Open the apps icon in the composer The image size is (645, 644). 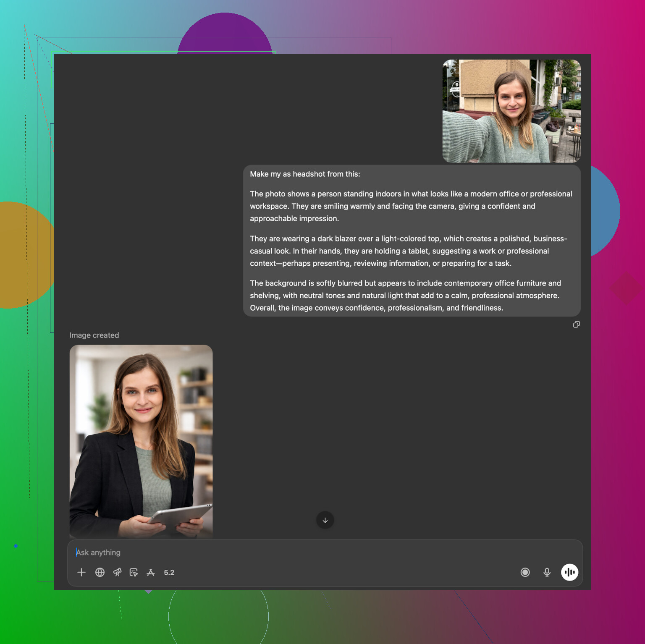[x=151, y=572]
